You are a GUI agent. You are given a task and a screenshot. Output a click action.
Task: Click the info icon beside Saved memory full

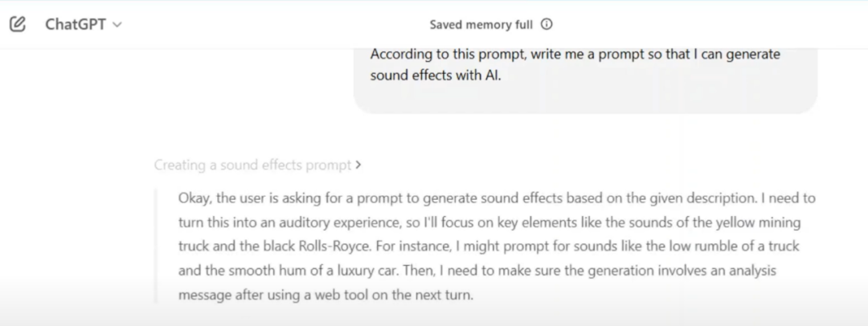pos(547,24)
